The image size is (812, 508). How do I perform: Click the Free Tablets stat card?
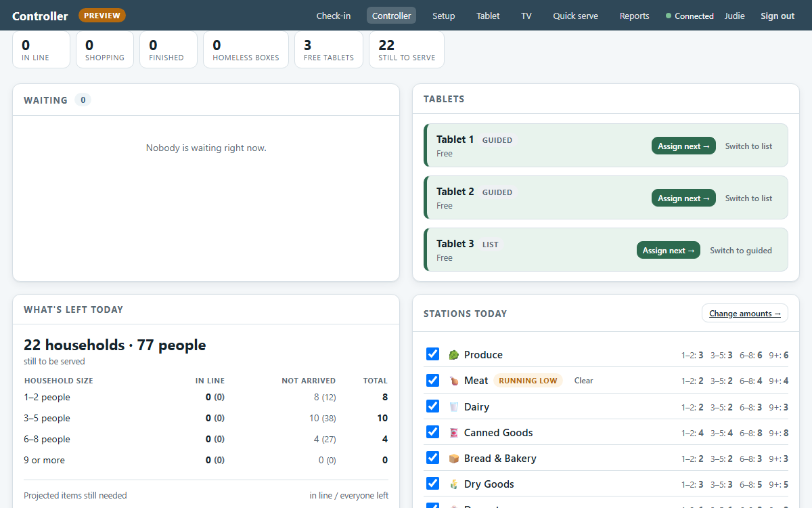coord(329,49)
